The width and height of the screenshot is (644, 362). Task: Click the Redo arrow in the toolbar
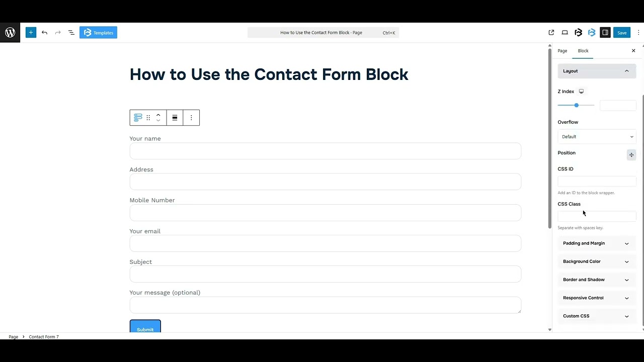point(57,32)
